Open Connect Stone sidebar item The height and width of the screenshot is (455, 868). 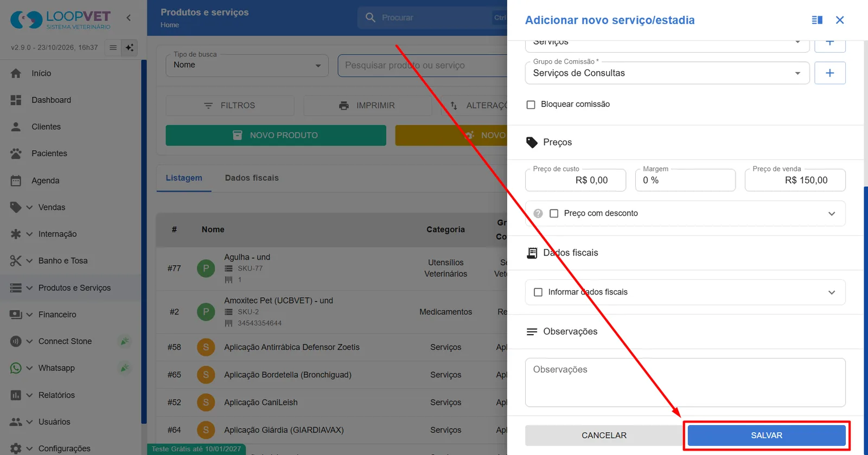[65, 341]
